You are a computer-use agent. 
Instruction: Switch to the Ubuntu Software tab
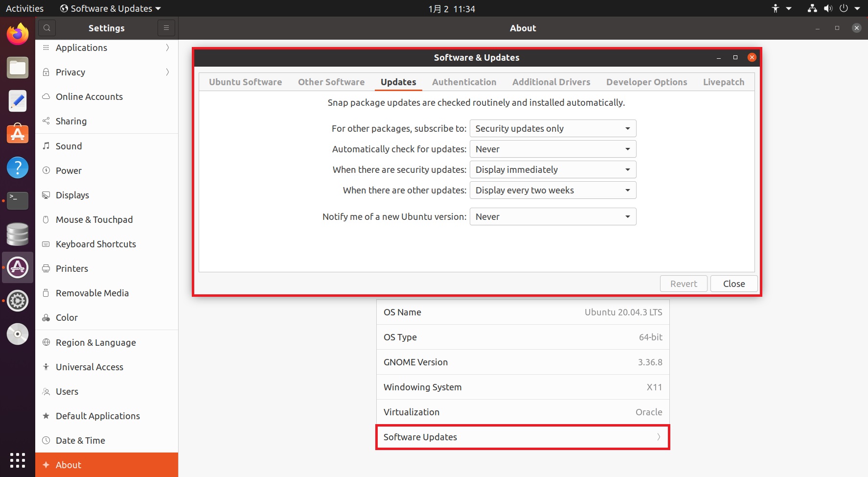click(245, 82)
